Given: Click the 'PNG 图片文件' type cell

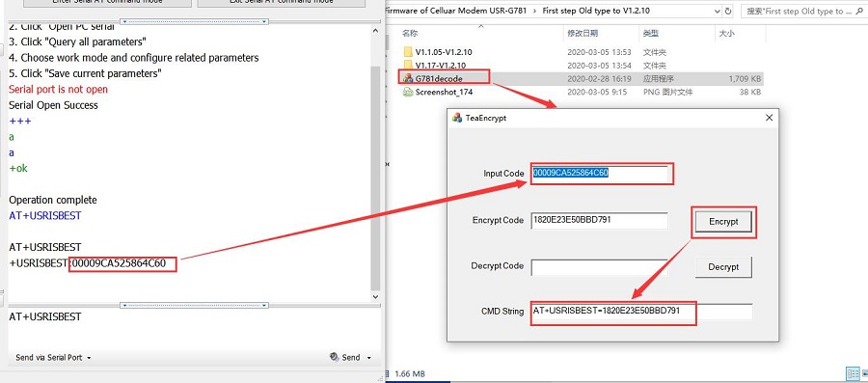Looking at the screenshot, I should click(x=667, y=92).
